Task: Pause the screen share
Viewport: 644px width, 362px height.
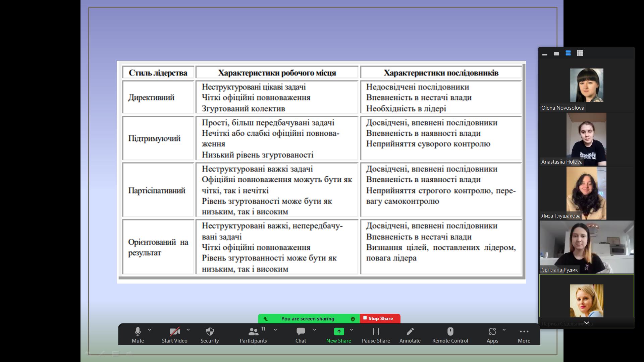Action: [x=376, y=335]
